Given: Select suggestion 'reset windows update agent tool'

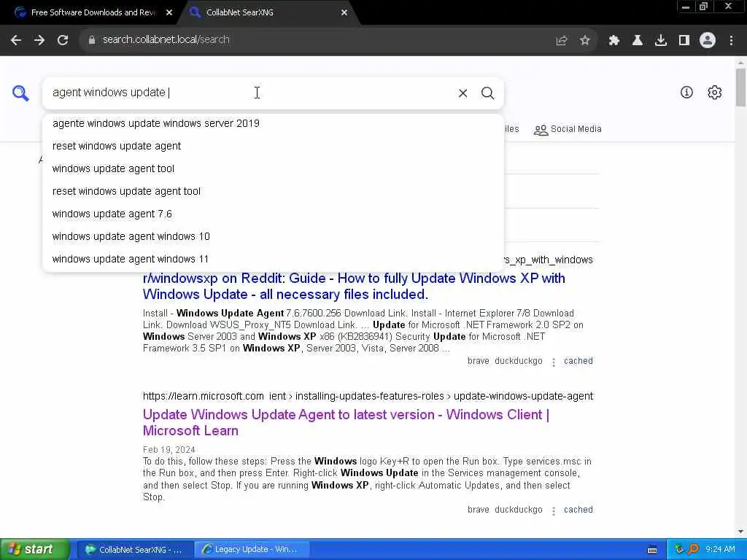Looking at the screenshot, I should 273,191.
